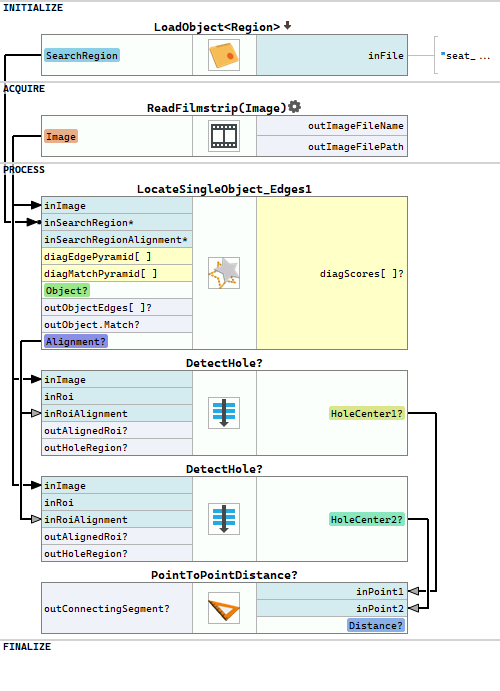This screenshot has width=500, height=691.
Task: Click the LoadObject Region filter icon
Action: 224,55
